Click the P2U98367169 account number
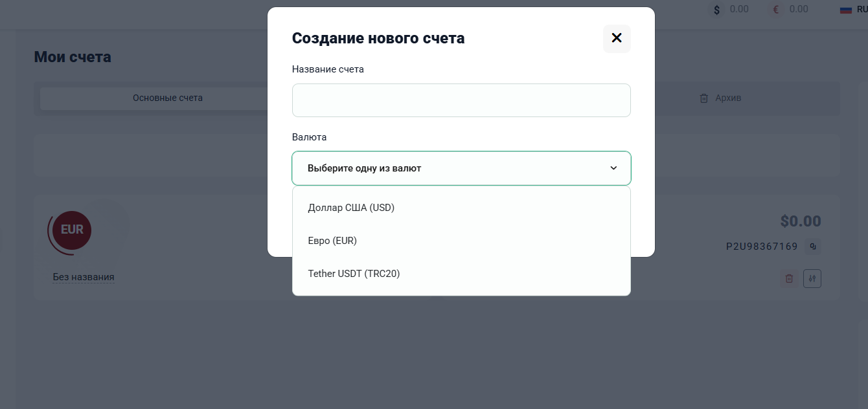The height and width of the screenshot is (409, 868). [x=762, y=247]
